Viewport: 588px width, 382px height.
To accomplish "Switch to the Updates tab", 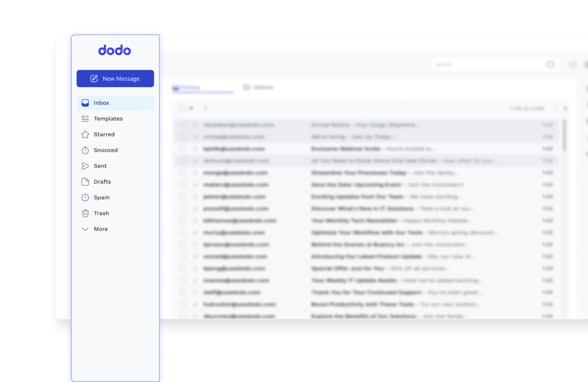I will (259, 87).
